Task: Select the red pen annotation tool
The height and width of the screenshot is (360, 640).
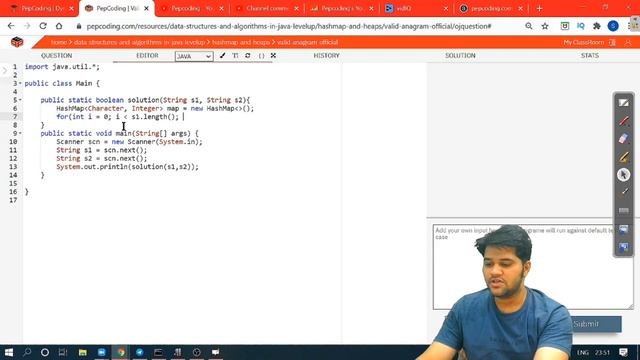Action: tap(623, 120)
